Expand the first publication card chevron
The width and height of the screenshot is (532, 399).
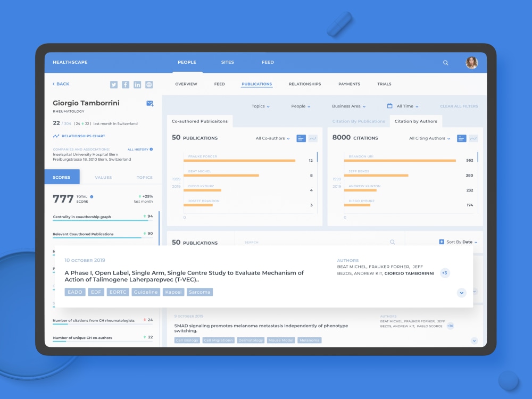click(x=461, y=292)
